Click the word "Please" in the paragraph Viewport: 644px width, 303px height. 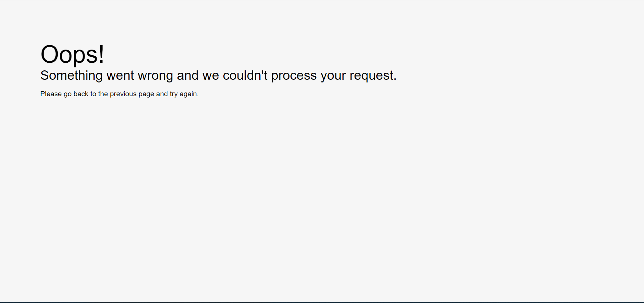pos(51,94)
